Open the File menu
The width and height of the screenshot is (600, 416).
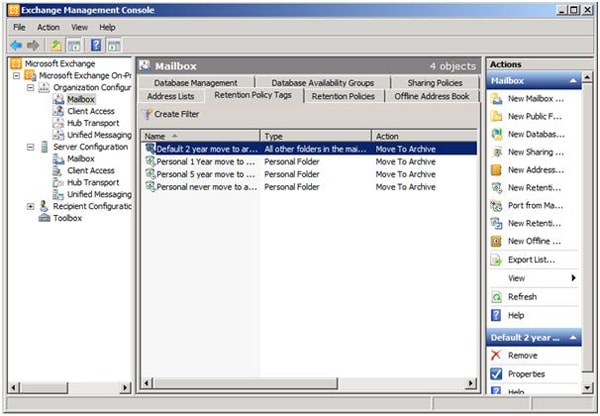click(x=19, y=27)
